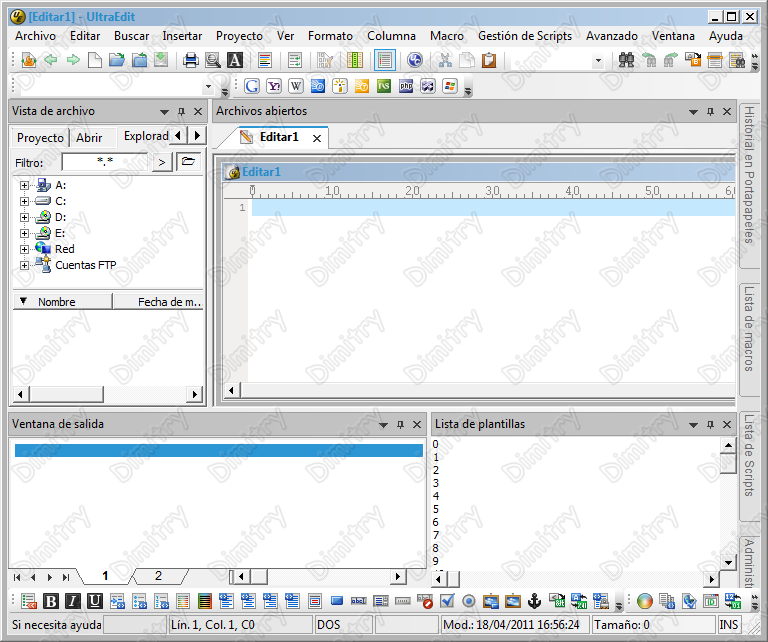This screenshot has width=768, height=642.
Task: Click the Paste clipboard icon
Action: [489, 60]
